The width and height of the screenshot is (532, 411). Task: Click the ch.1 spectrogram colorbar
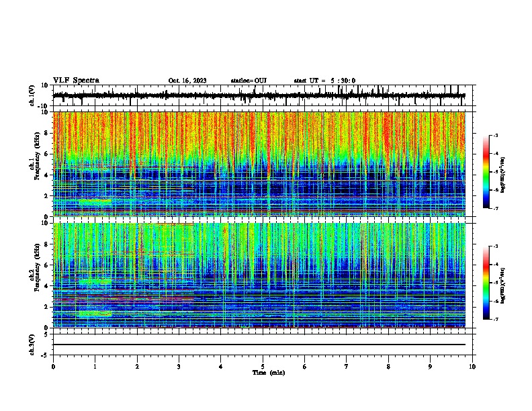click(x=486, y=172)
